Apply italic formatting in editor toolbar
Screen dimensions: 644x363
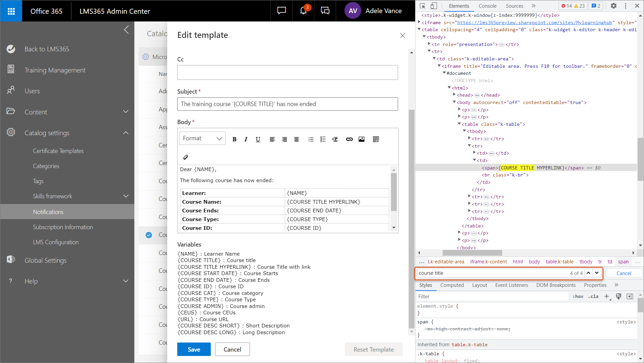pos(246,139)
